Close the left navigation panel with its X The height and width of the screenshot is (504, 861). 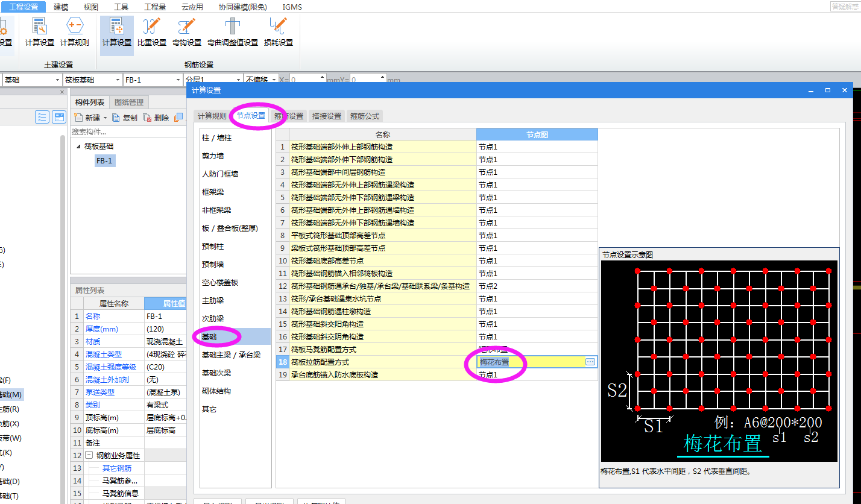click(x=61, y=92)
